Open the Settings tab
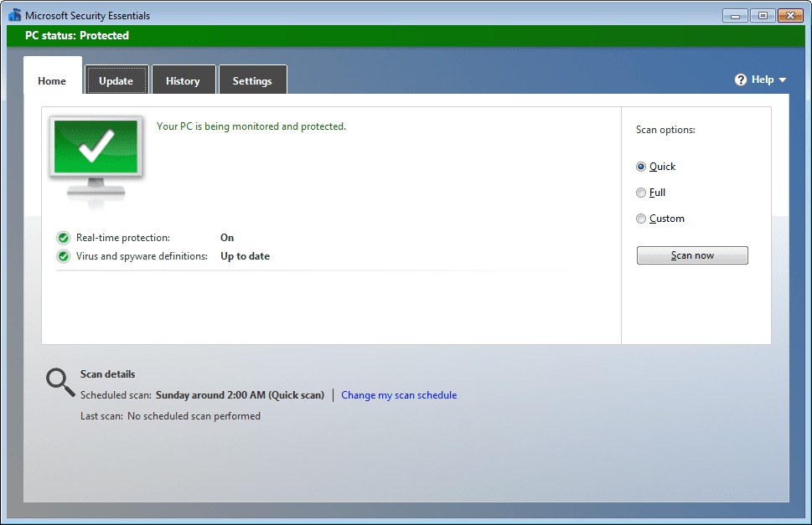The image size is (812, 525). coord(252,80)
